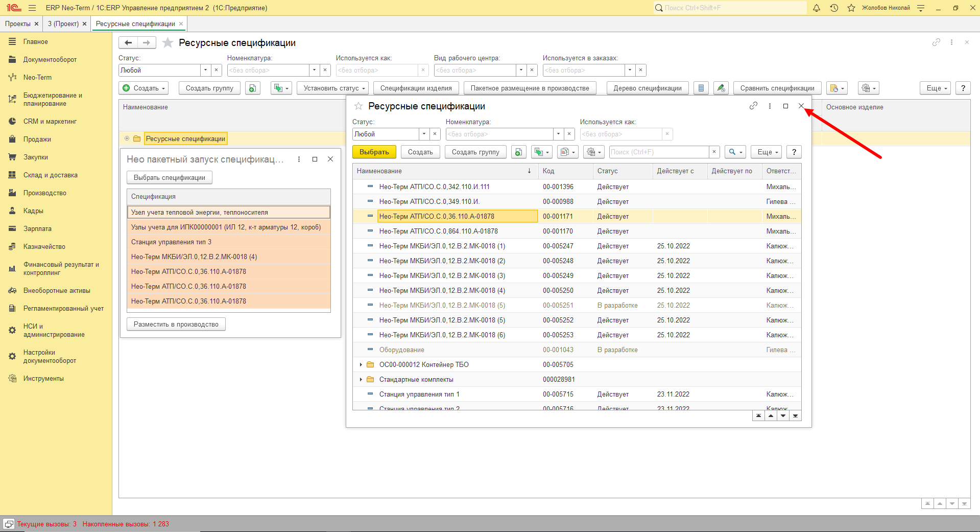Open the Склад и доставка section in the sidebar
Screen dimensions: 980x532
(51, 175)
